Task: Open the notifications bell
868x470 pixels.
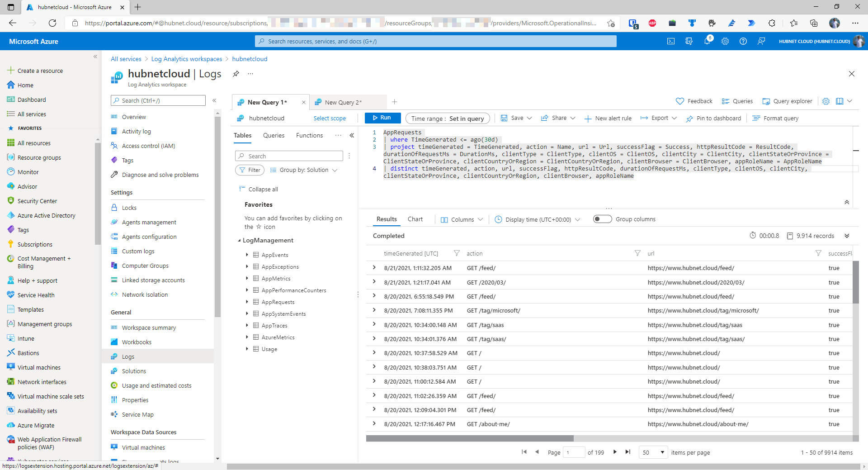Action: point(707,41)
